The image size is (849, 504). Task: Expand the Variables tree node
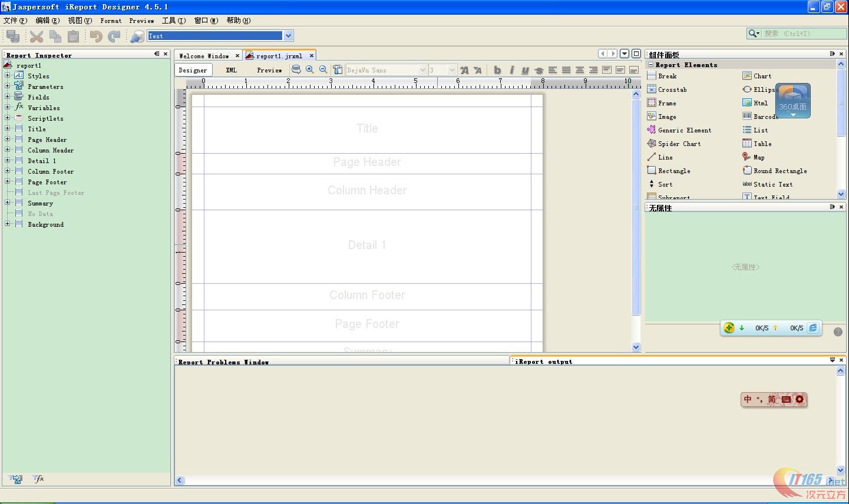coord(8,107)
